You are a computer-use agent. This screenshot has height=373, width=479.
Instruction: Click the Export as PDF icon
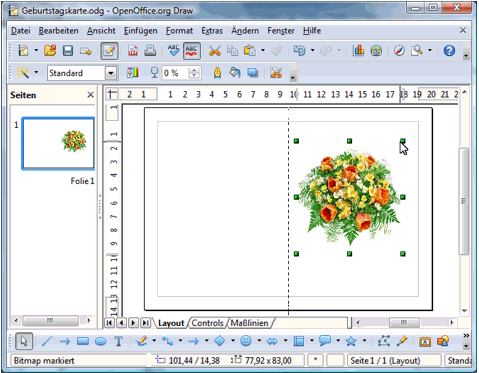click(x=133, y=51)
